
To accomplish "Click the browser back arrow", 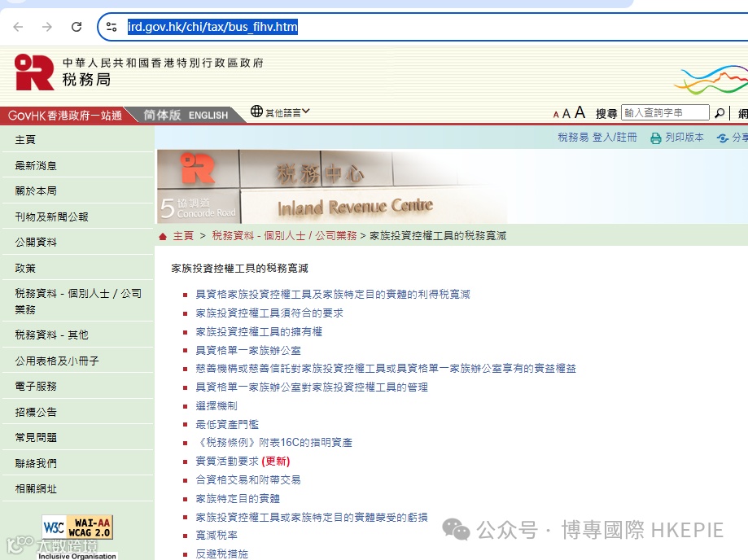I will point(18,27).
